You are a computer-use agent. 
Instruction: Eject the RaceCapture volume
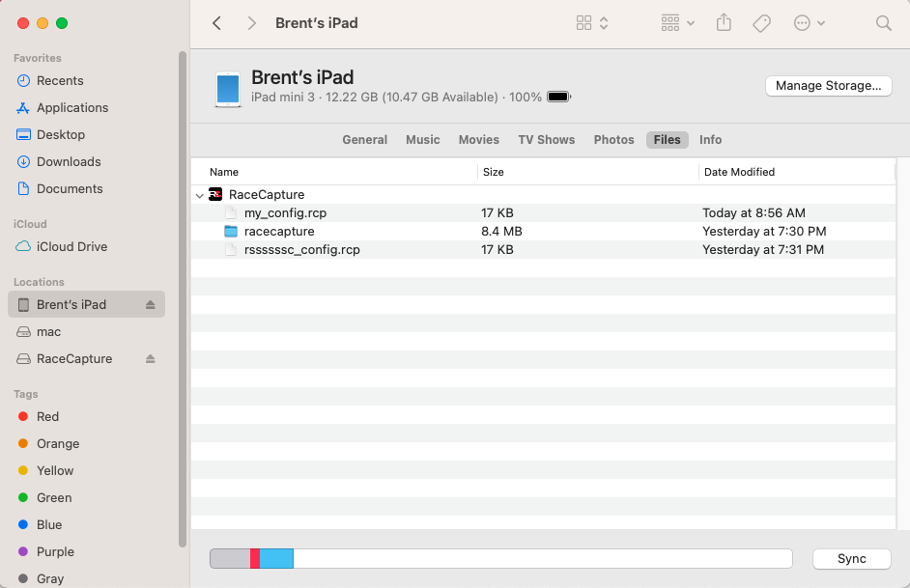coord(151,359)
